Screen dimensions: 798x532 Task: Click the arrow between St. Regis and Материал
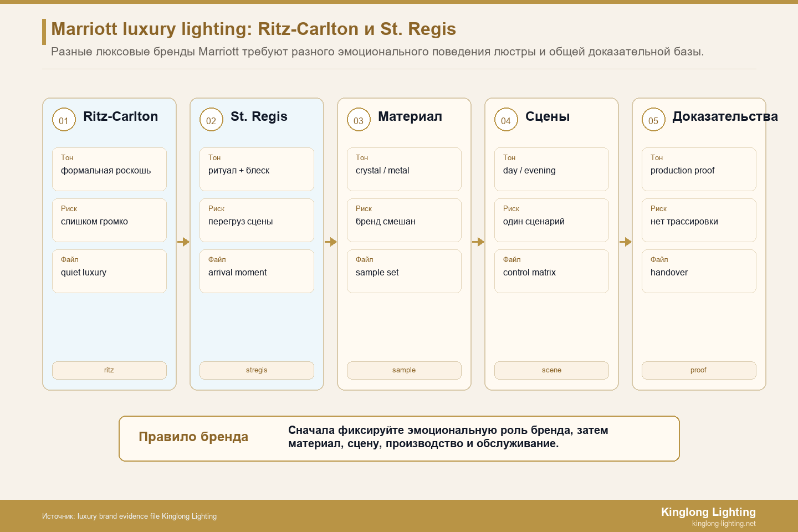(x=331, y=242)
